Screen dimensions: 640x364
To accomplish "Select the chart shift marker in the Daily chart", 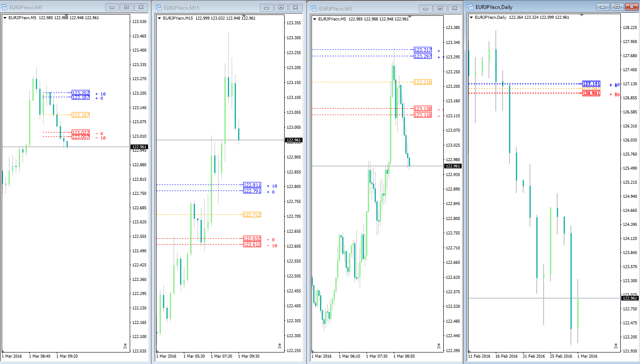I will pyautogui.click(x=582, y=15).
